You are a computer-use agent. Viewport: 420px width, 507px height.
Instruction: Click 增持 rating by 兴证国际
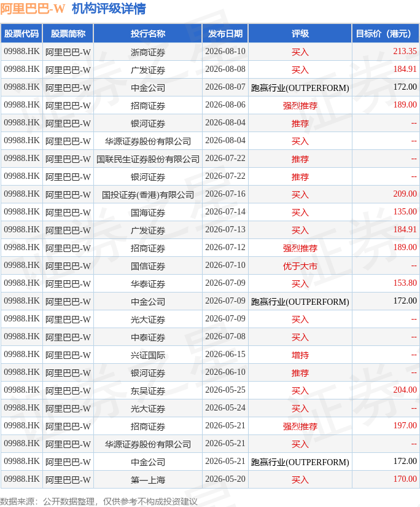coord(300,355)
